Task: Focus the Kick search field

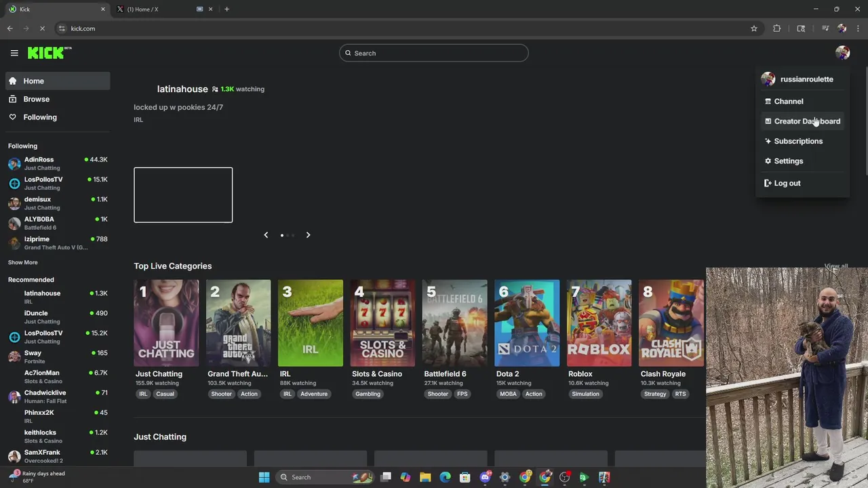Action: tap(434, 53)
